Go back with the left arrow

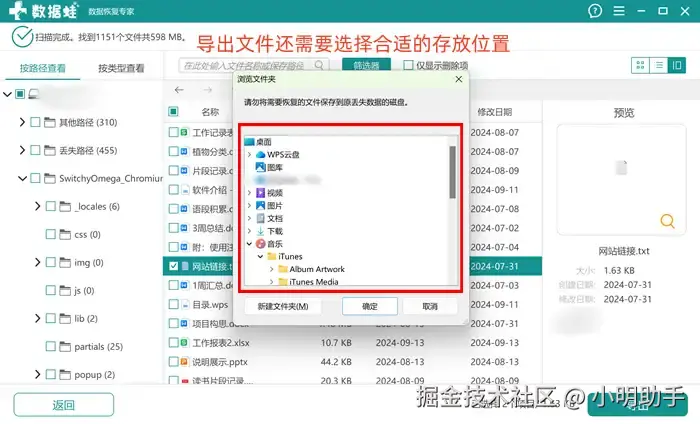pyautogui.click(x=179, y=90)
